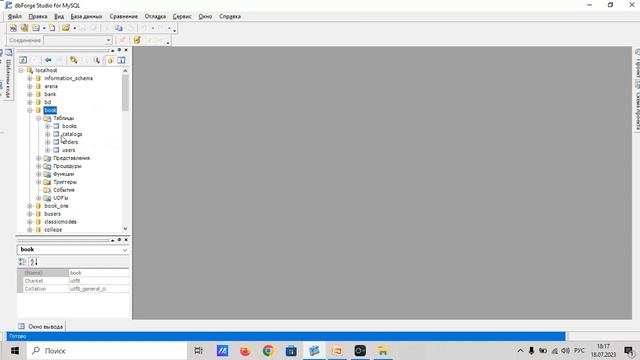Click the explorer tree scrollbar down arrow
Image resolution: width=640 pixels, height=360 pixels.
click(x=125, y=229)
